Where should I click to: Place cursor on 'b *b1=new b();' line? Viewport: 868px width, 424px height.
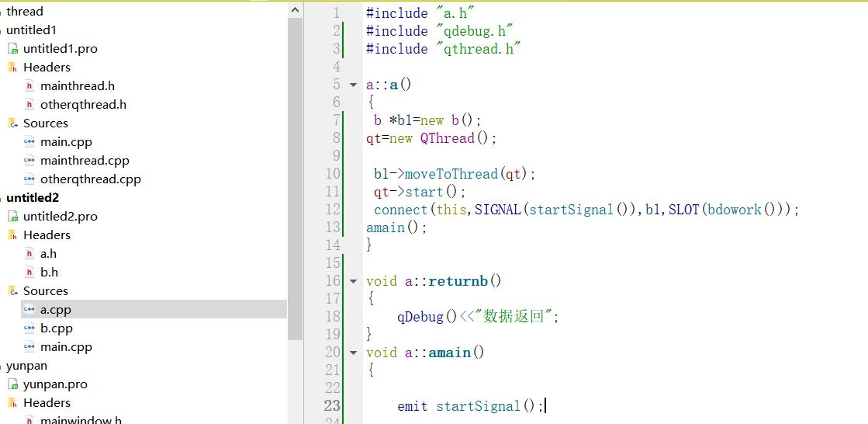427,120
